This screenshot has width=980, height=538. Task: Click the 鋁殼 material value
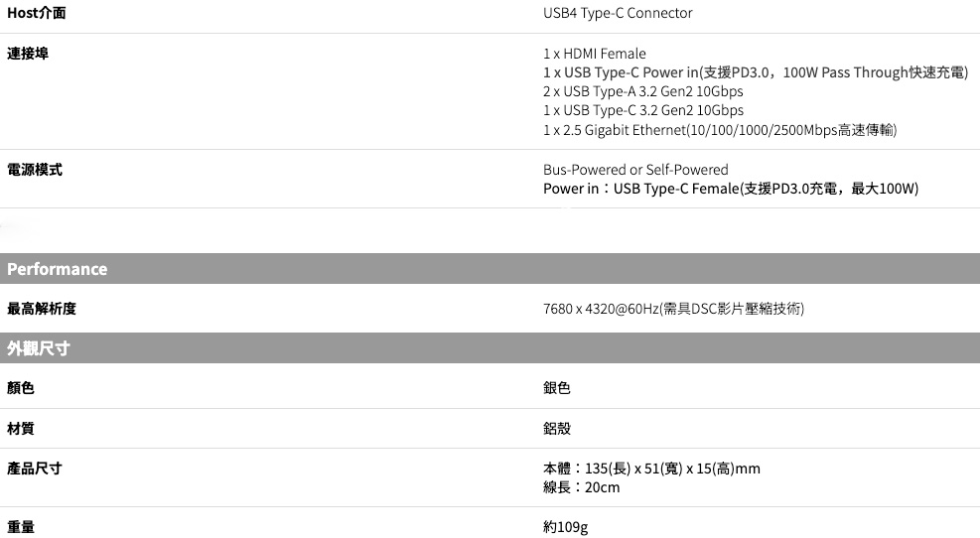557,429
